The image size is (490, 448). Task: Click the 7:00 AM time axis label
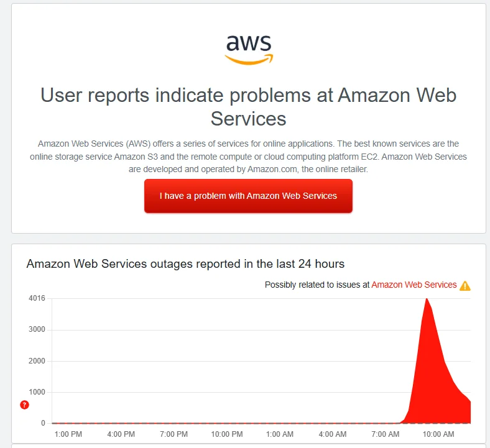[386, 434]
